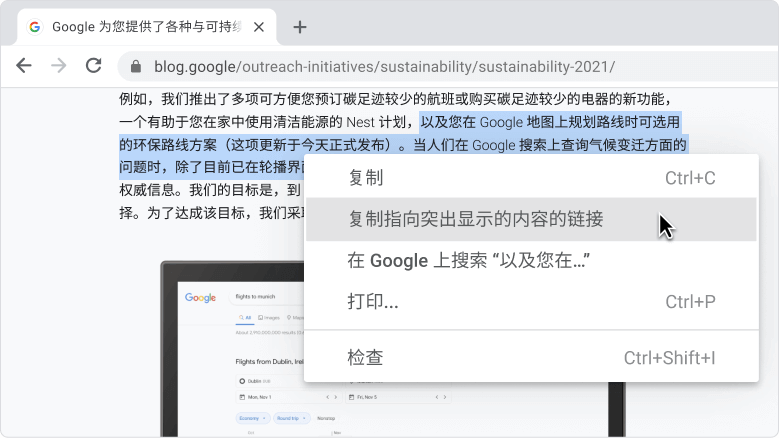
Task: Advance the Mon, Nov 1 date with next chevron
Action: (x=335, y=397)
